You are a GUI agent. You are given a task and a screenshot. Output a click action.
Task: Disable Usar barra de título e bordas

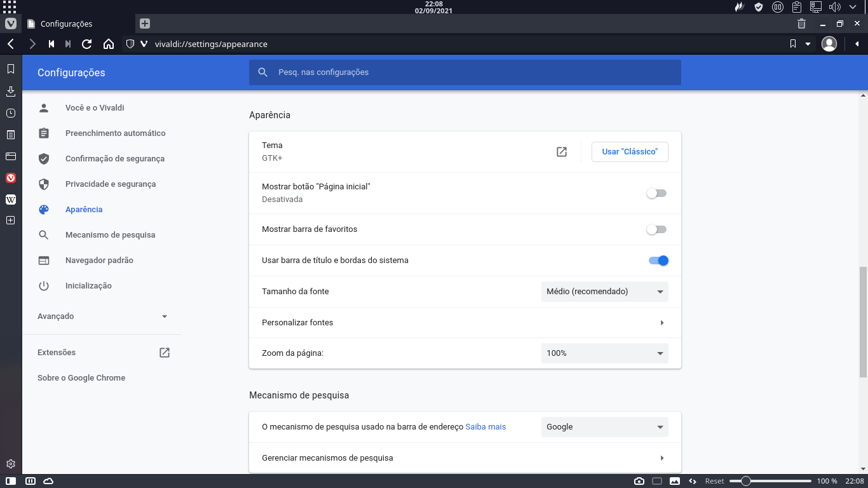point(658,261)
